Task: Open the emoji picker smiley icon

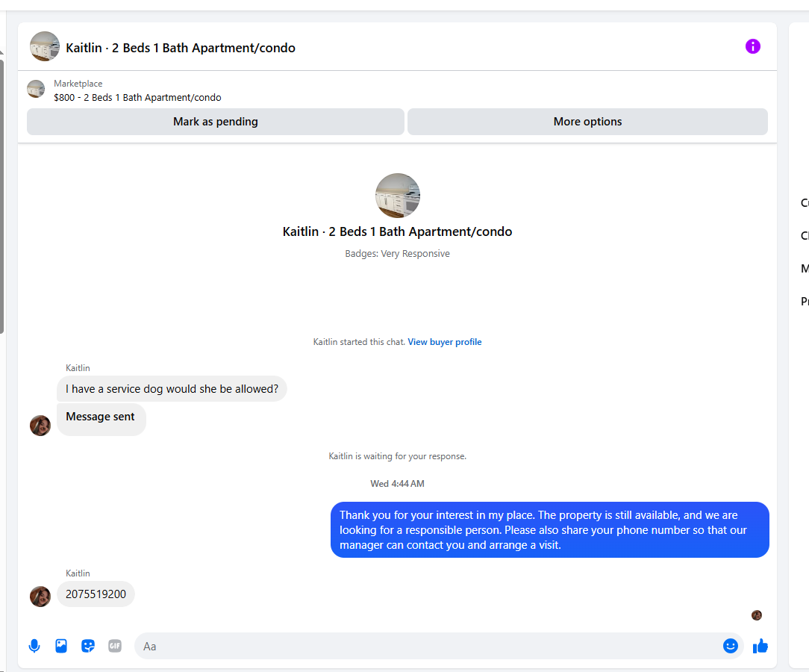Action: click(730, 646)
